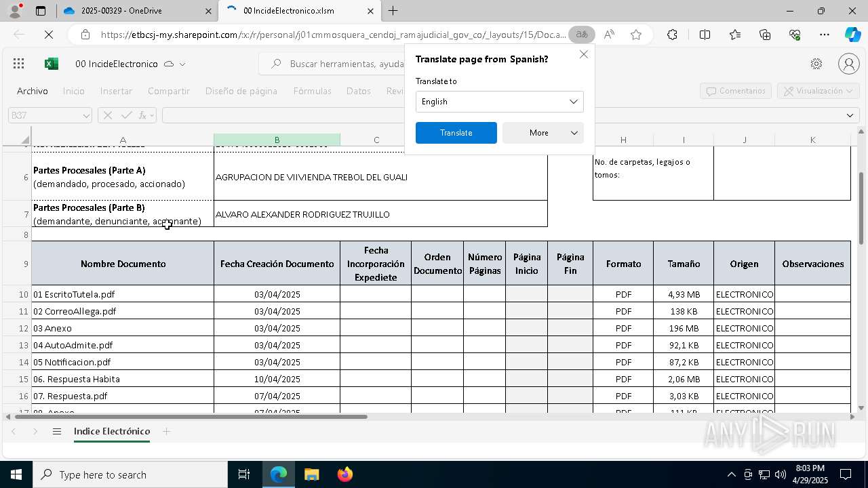Image resolution: width=868 pixels, height=488 pixels.
Task: Click the browser address bar URL
Action: (x=332, y=35)
